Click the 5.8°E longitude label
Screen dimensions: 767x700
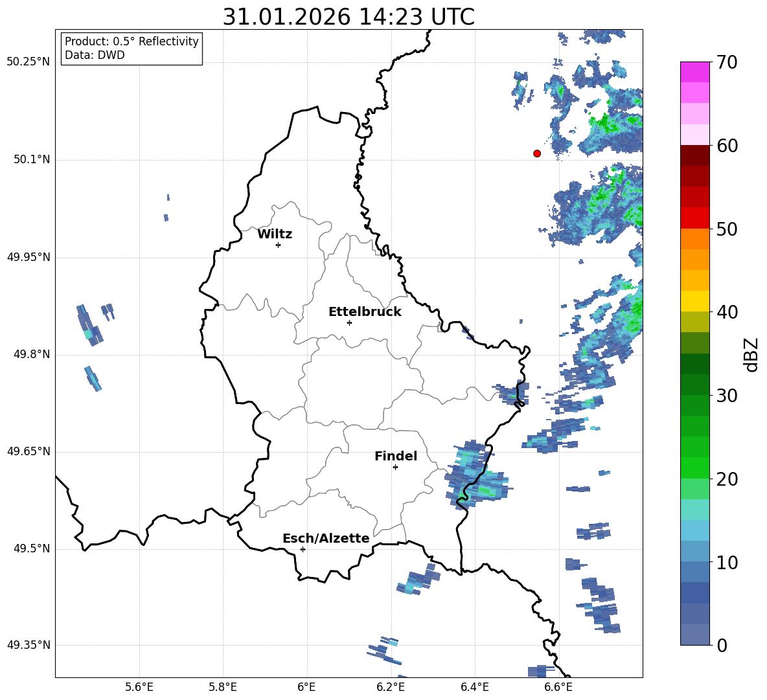tap(223, 687)
